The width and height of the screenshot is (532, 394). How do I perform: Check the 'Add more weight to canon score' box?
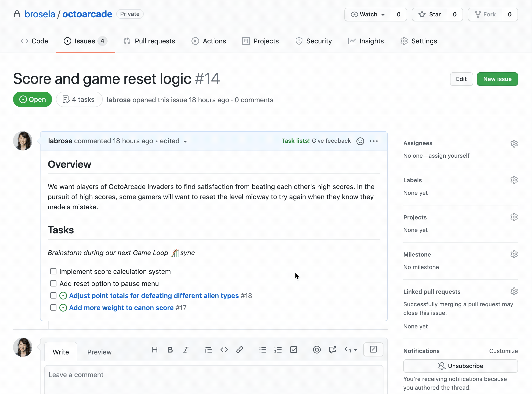53,307
